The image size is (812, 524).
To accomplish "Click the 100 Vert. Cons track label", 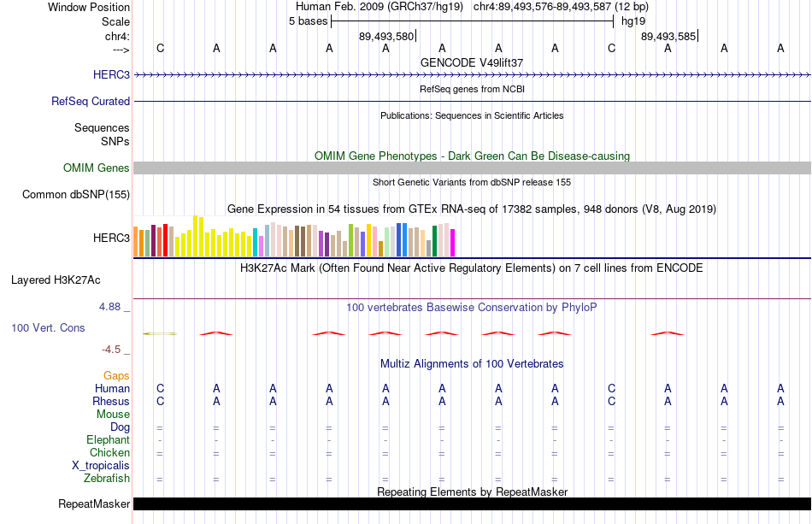I will click(48, 327).
